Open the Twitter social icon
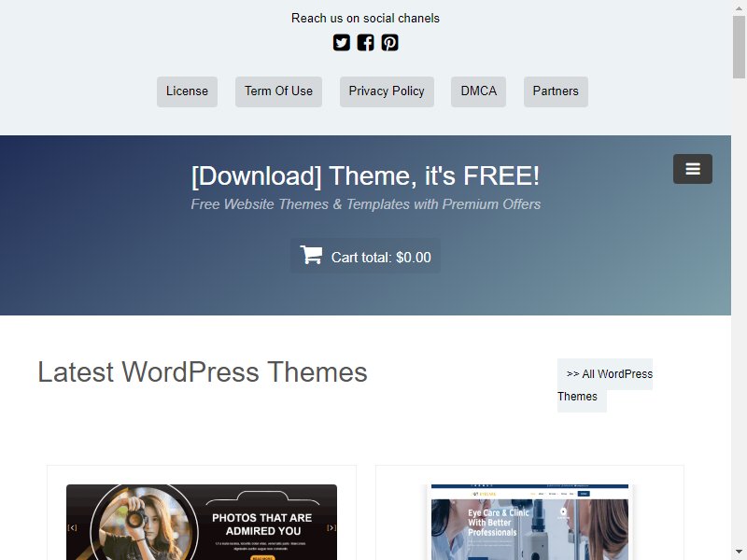This screenshot has width=747, height=560. [341, 42]
